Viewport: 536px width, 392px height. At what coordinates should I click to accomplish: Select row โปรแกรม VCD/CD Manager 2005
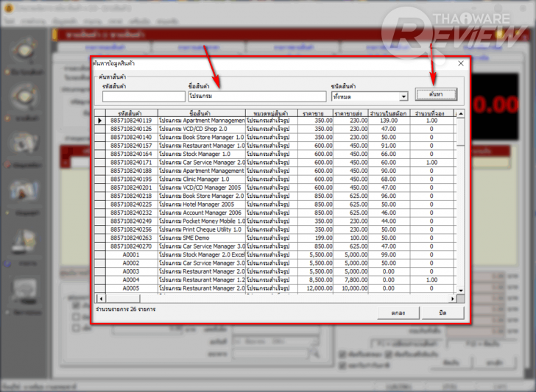275,188
